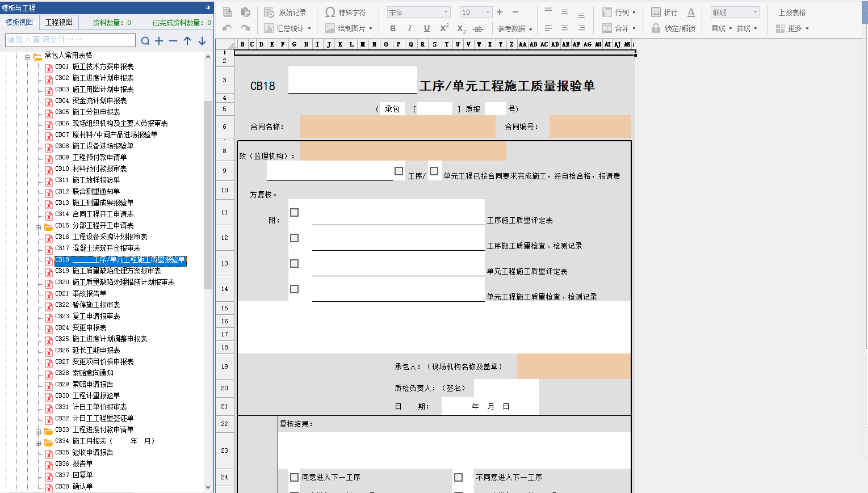Expand CB15 分部工程开工申请表 node
Viewport: 868px width, 493px height.
point(38,227)
